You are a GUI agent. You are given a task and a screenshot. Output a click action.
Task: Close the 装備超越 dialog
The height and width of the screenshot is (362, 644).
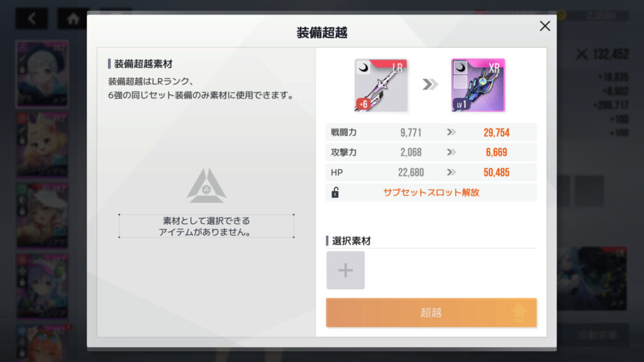pos(545,26)
